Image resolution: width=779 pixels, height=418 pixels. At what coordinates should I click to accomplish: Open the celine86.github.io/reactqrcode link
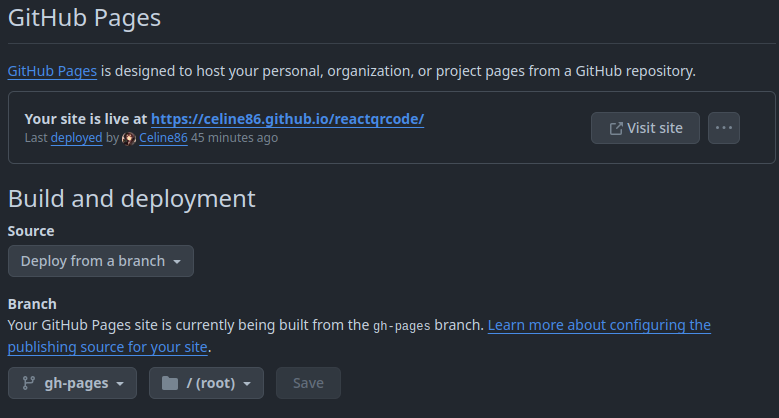coord(288,119)
